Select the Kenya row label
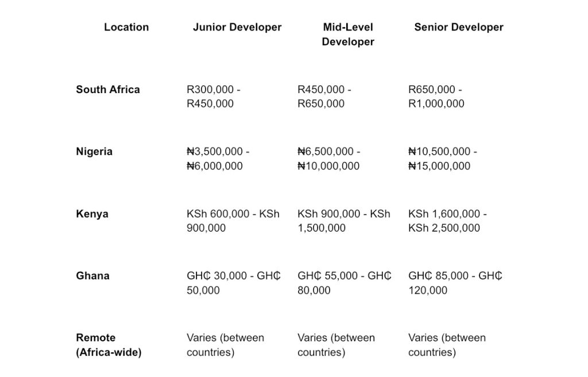This screenshot has width=588, height=377. (92, 214)
